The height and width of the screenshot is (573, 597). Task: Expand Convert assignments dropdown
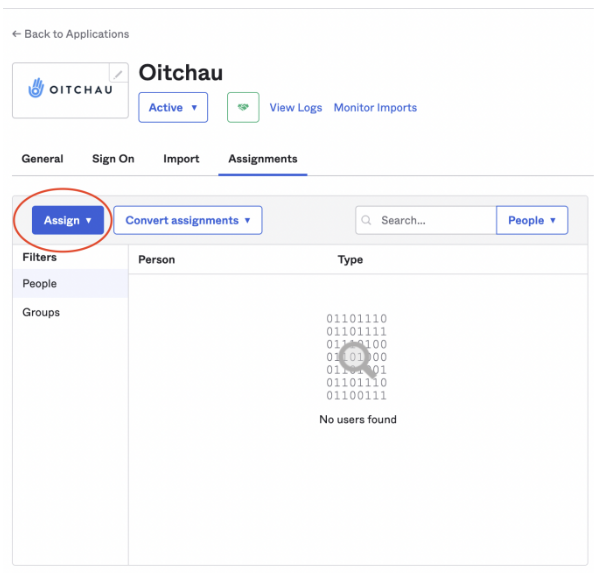click(x=188, y=220)
